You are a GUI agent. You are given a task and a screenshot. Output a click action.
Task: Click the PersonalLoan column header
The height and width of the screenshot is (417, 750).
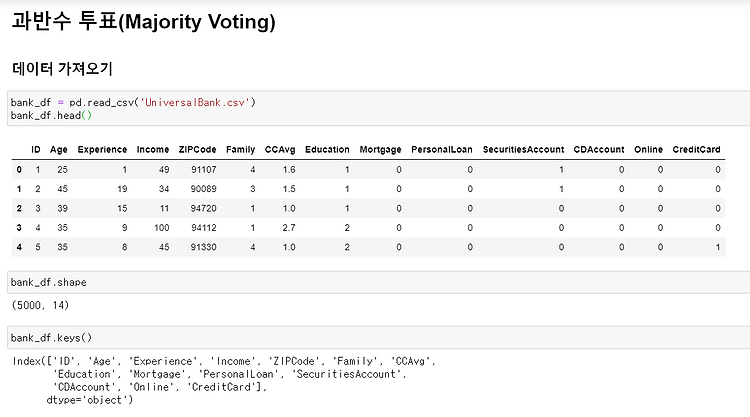tap(442, 149)
